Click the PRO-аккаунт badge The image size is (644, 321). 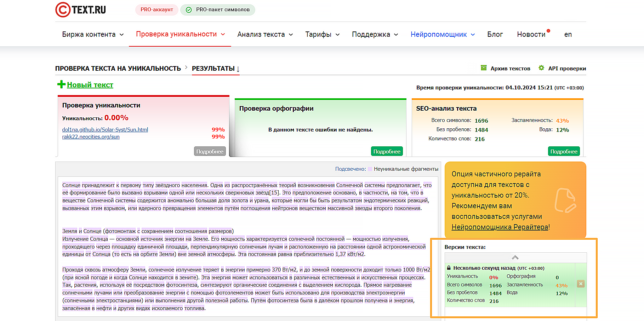coord(156,10)
